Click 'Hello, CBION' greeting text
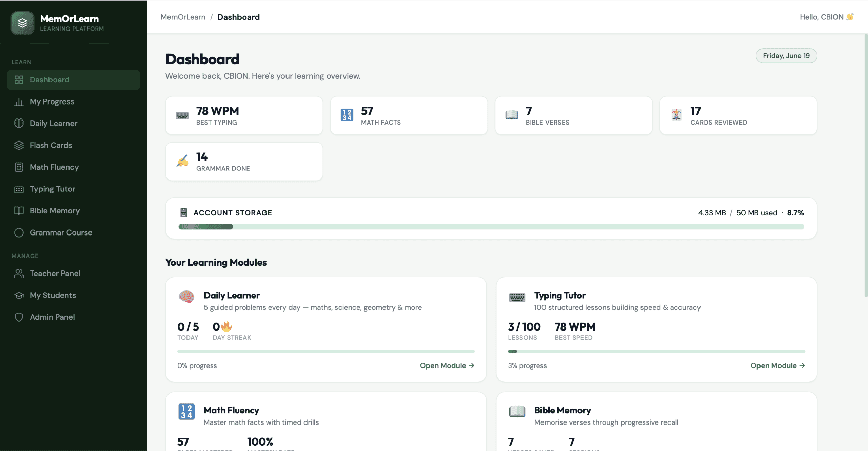 pyautogui.click(x=822, y=17)
